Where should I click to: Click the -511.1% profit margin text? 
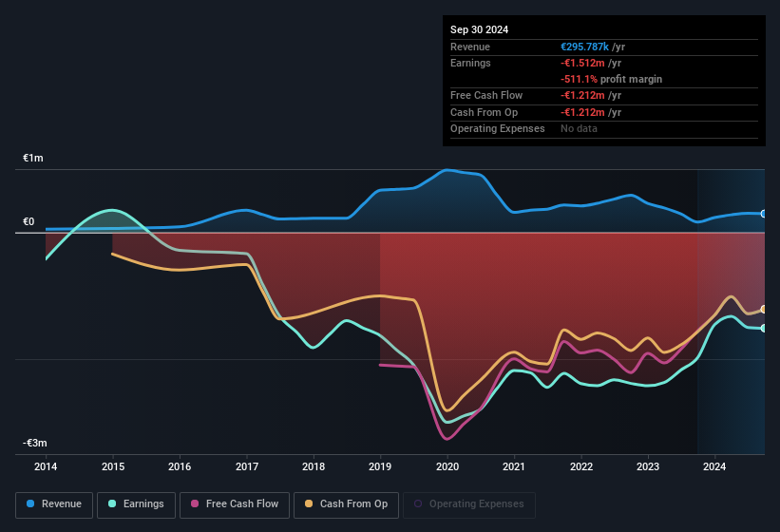[x=612, y=79]
